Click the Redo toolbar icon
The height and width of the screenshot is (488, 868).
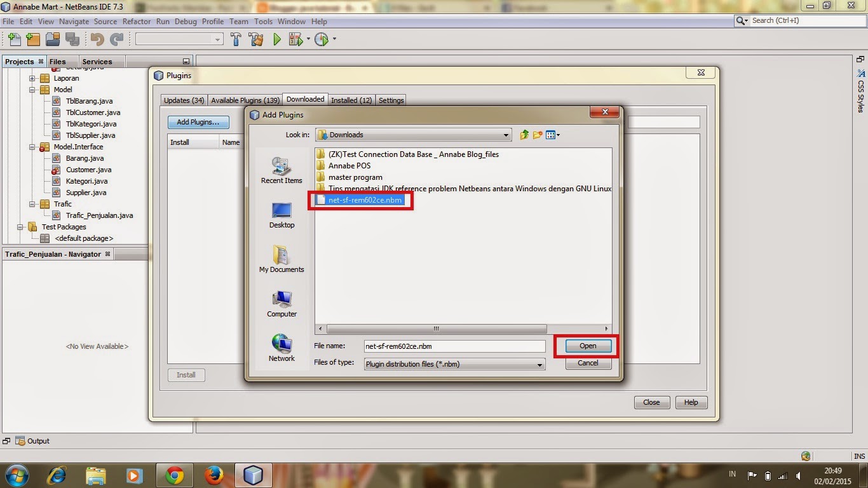(116, 39)
